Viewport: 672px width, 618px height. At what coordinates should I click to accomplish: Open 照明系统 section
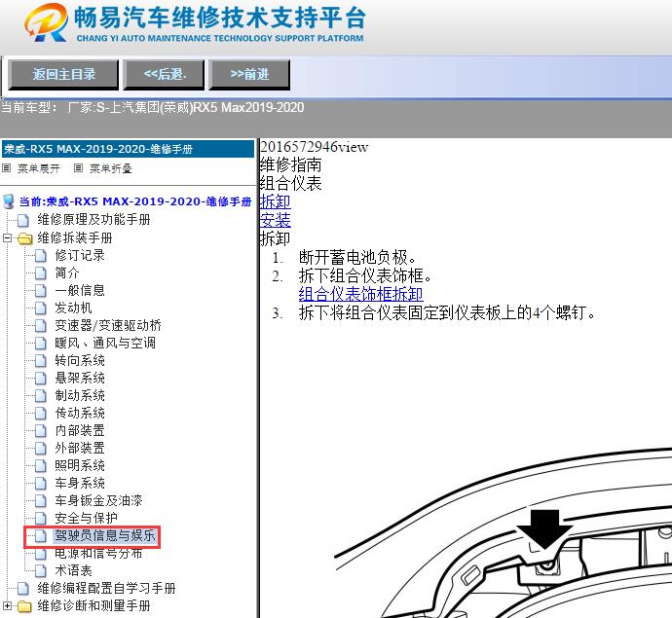click(80, 465)
